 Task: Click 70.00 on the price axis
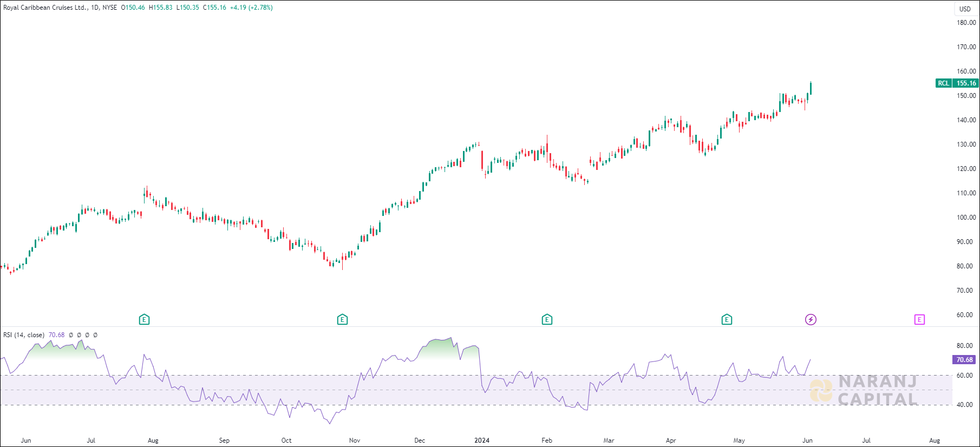coord(965,290)
